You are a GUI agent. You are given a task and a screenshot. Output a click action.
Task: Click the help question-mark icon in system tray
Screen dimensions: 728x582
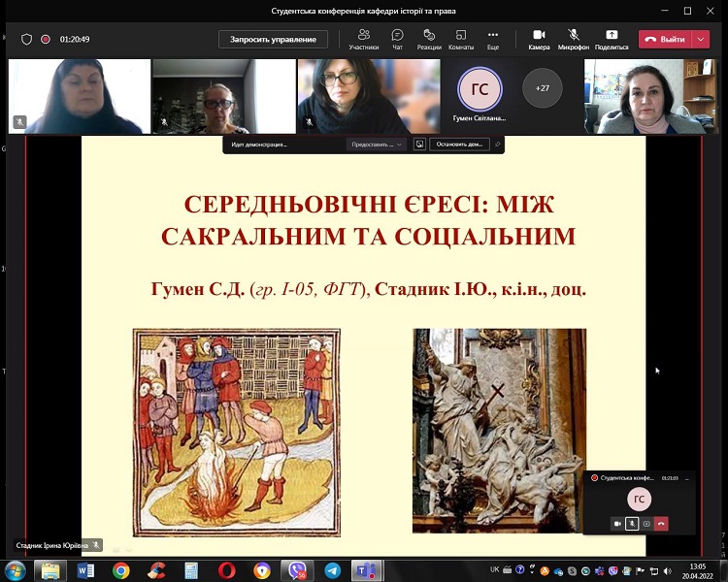520,569
